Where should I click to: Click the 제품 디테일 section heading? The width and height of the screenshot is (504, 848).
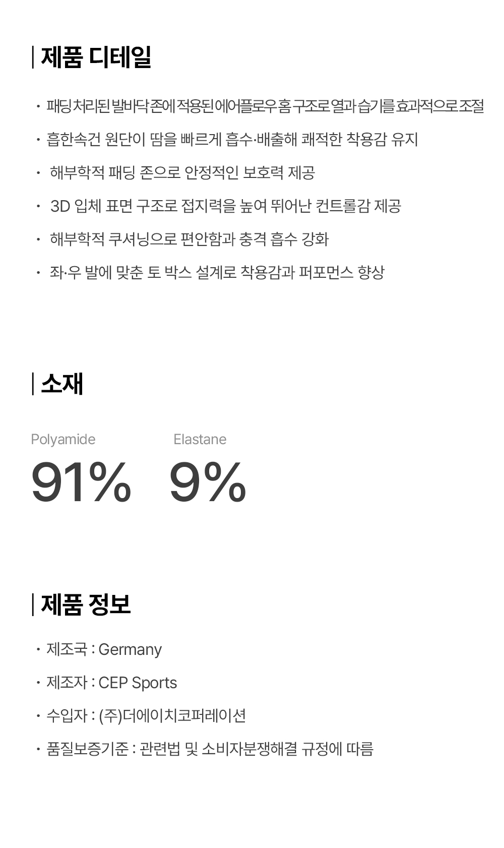[96, 57]
